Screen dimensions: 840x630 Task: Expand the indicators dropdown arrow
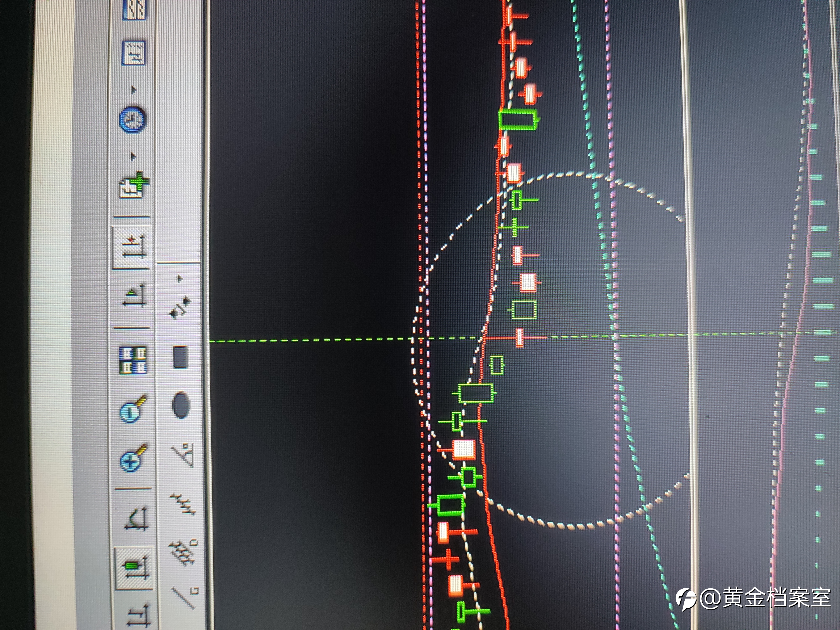133,156
